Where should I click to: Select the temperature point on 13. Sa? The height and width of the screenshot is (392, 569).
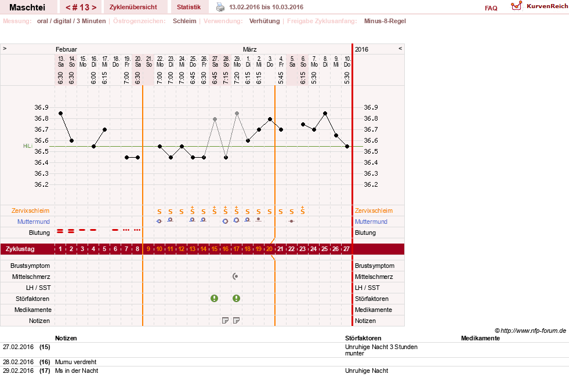point(60,114)
